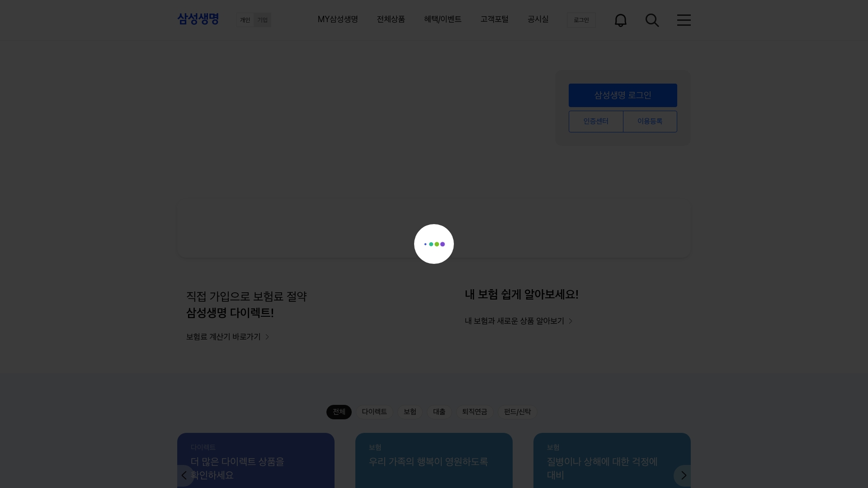Switch to the 개인 tab
The width and height of the screenshot is (868, 488).
tap(245, 20)
